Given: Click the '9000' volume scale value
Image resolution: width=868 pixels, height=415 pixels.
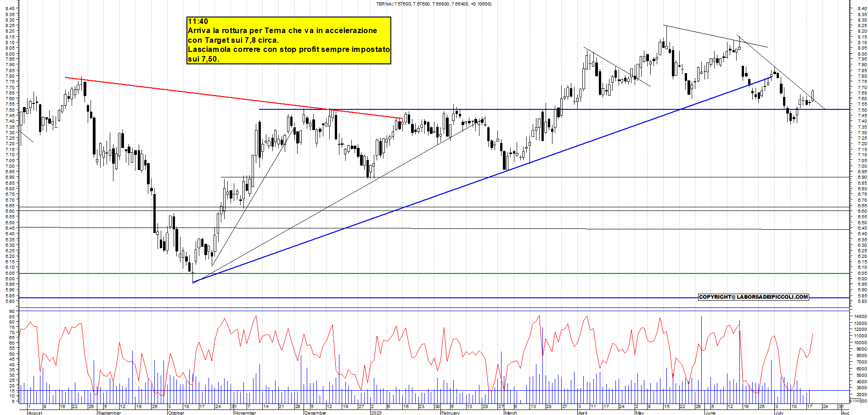Looking at the screenshot, I should 861,349.
